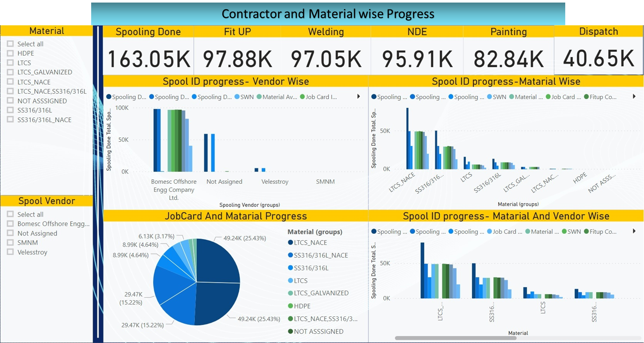Expand legend arrow in Material Wise chart
The height and width of the screenshot is (343, 644).
tap(634, 97)
